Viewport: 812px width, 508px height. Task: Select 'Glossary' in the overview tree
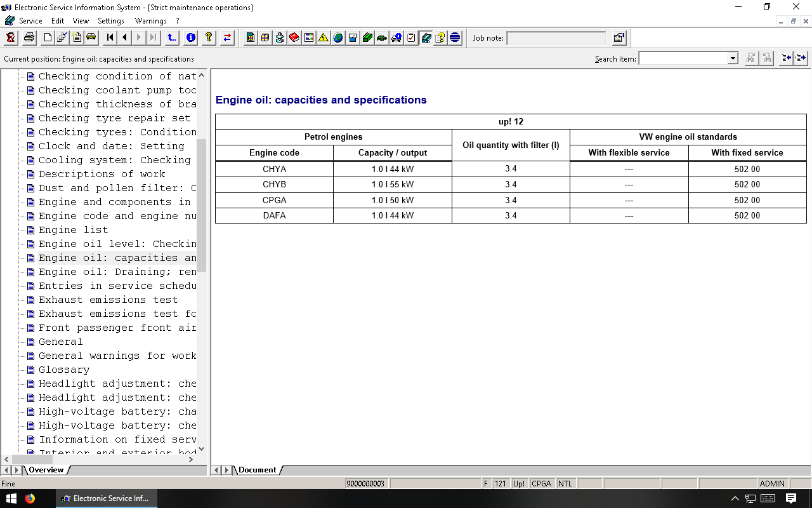click(64, 370)
